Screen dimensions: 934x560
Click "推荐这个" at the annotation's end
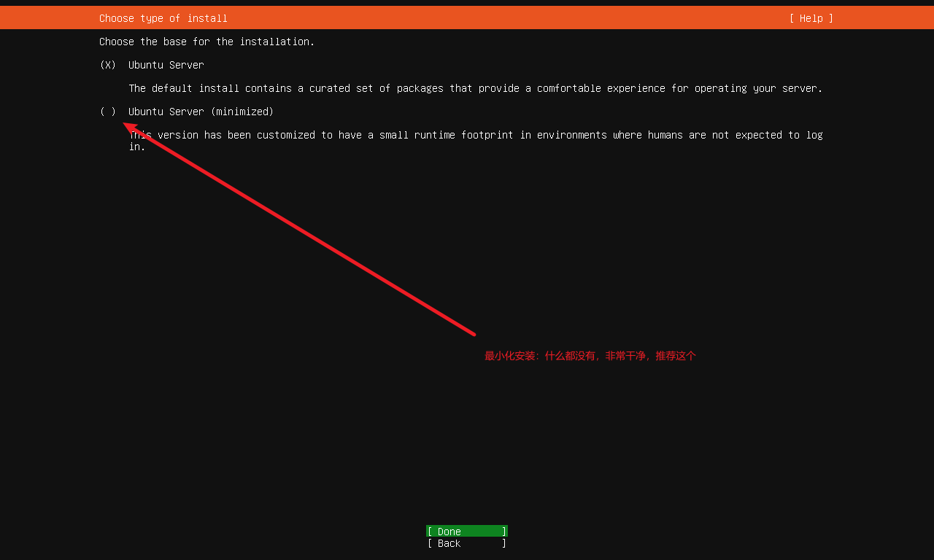click(x=676, y=356)
